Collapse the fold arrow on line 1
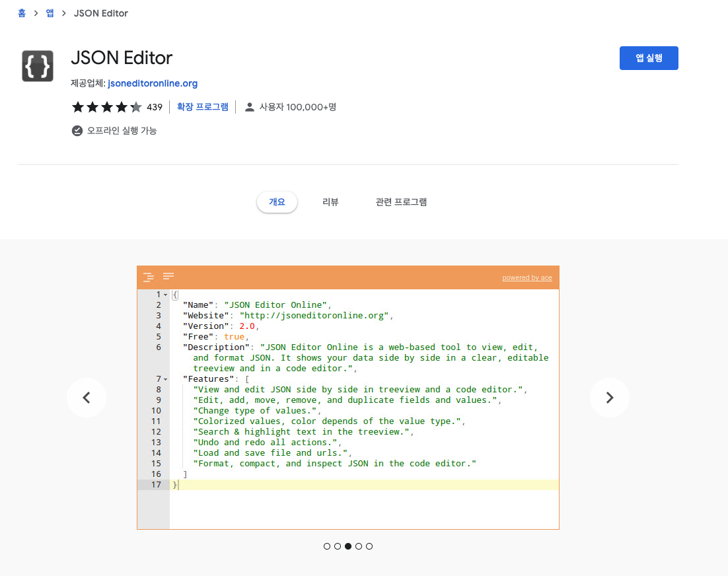Screen dimensions: 728x576 [x=165, y=295]
